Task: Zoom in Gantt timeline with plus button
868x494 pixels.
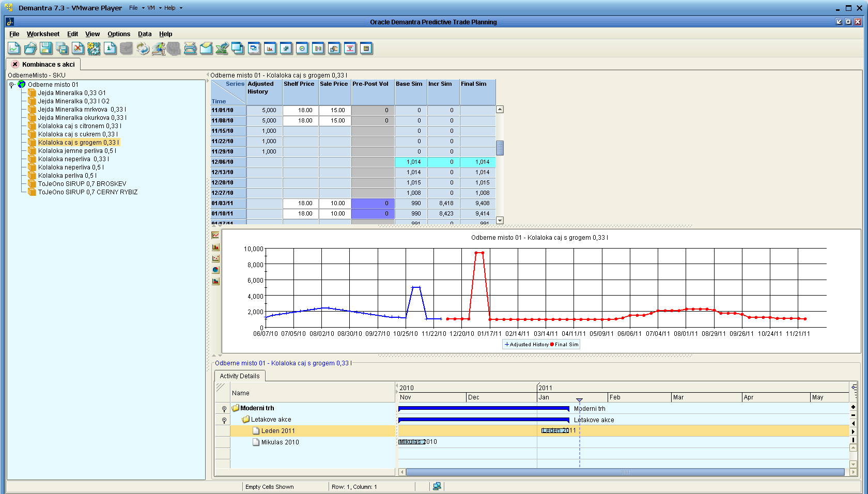Action: pos(853,407)
